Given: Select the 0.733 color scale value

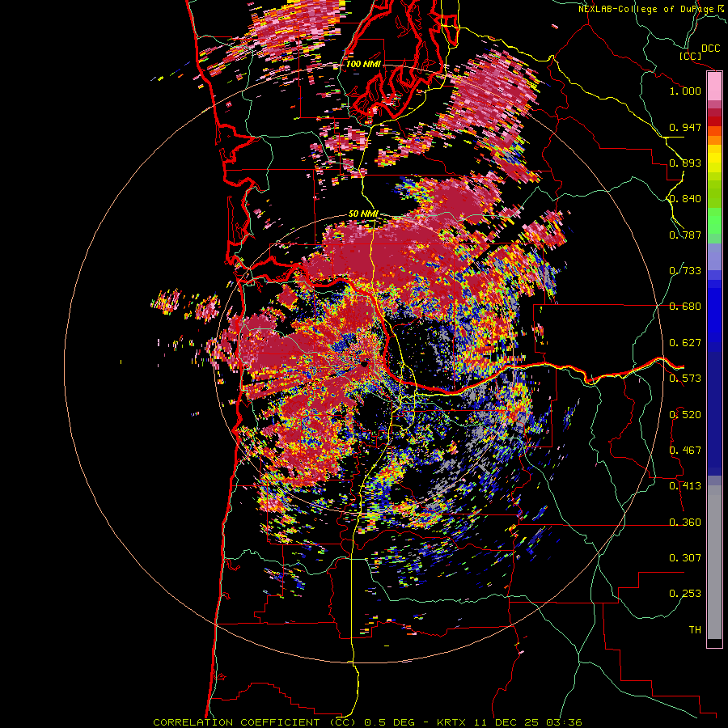Looking at the screenshot, I should [x=685, y=271].
